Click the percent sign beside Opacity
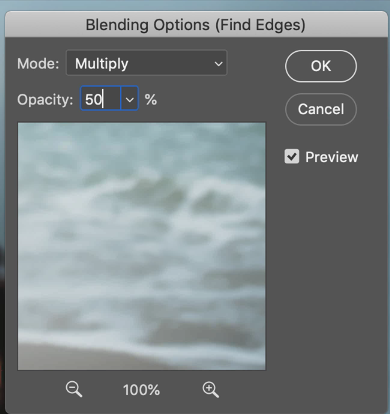This screenshot has width=390, height=414. tap(151, 99)
